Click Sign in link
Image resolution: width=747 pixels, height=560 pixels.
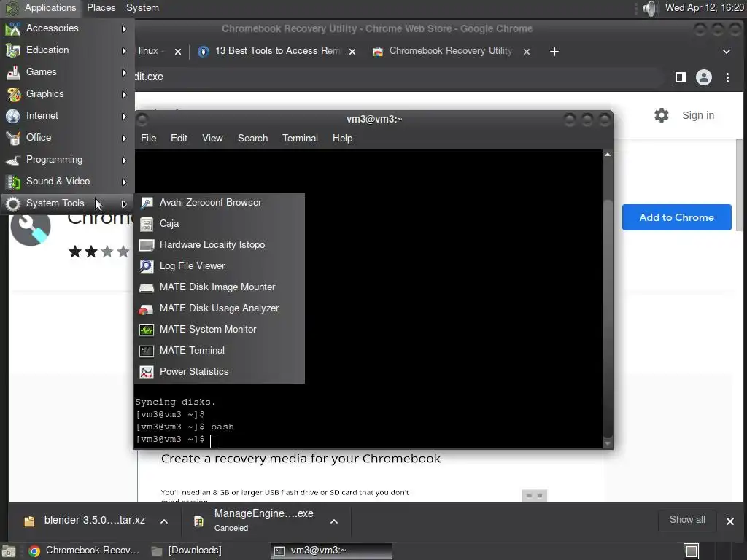698,115
